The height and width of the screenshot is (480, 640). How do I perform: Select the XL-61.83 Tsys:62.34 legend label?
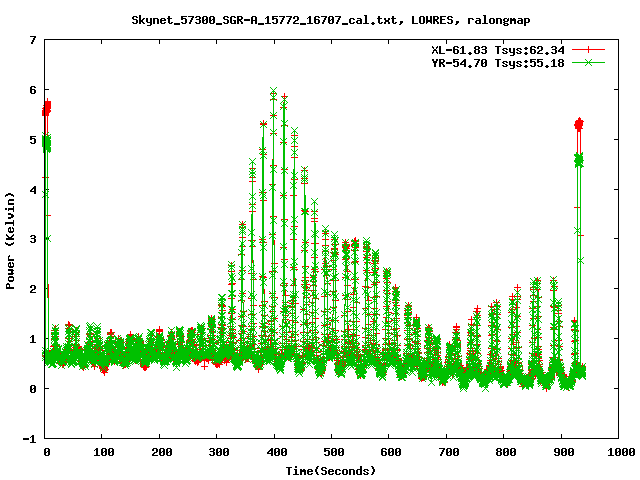(498, 50)
